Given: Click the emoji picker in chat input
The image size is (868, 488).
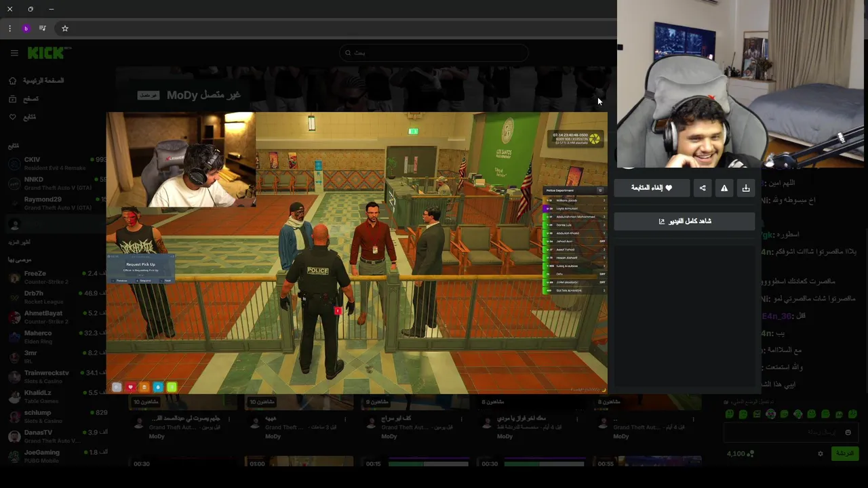Looking at the screenshot, I should point(848,432).
